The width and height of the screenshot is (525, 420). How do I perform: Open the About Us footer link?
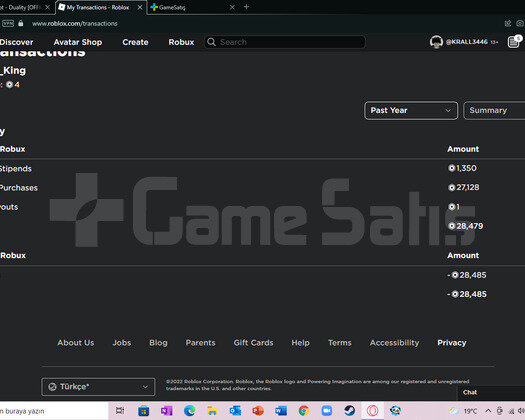tap(76, 343)
